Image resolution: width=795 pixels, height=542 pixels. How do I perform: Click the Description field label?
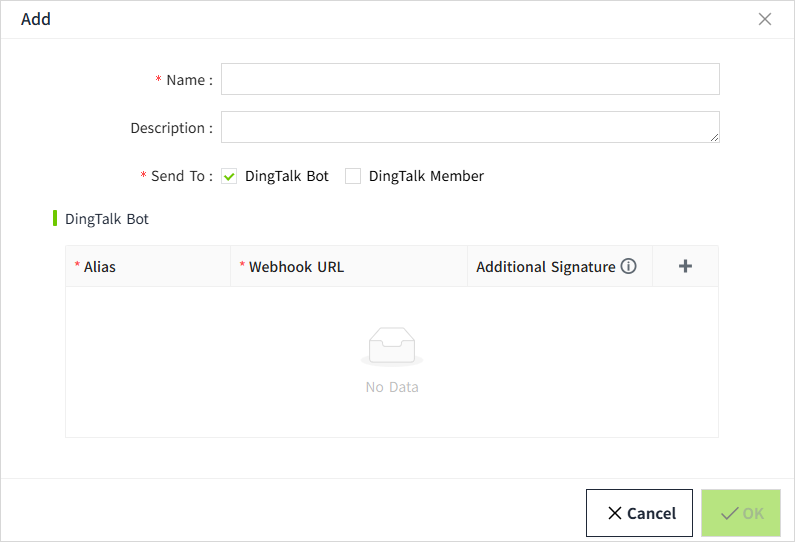[x=171, y=128]
